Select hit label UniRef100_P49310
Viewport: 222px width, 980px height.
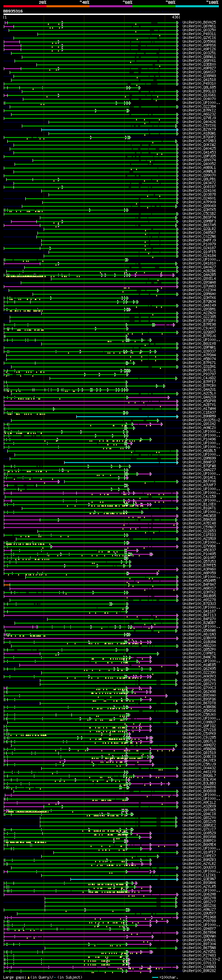pyautogui.click(x=199, y=84)
